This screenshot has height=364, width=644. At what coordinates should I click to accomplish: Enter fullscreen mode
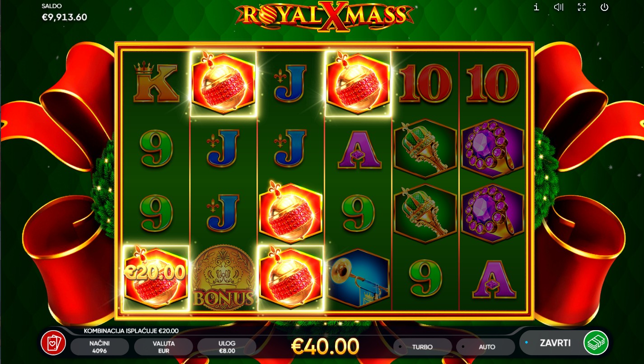click(582, 7)
